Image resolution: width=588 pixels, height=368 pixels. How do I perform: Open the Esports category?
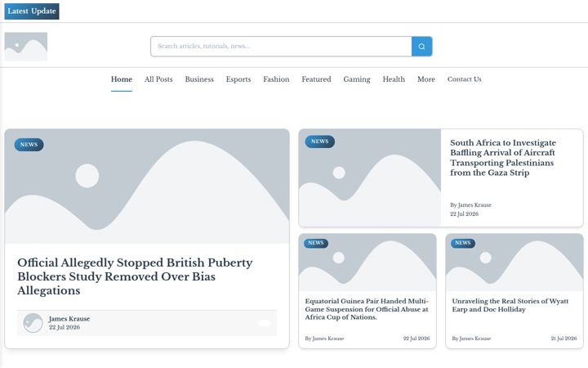coord(238,79)
